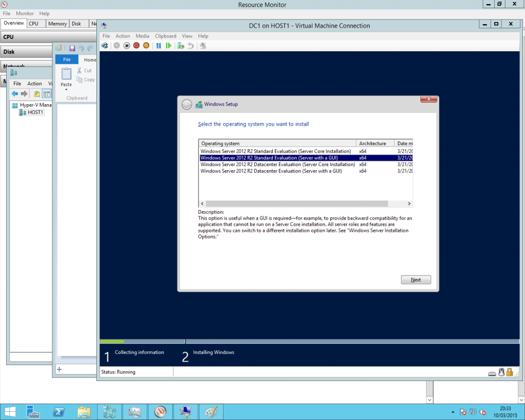Open the Help menu of Virtual Machine Connection

coord(203,36)
